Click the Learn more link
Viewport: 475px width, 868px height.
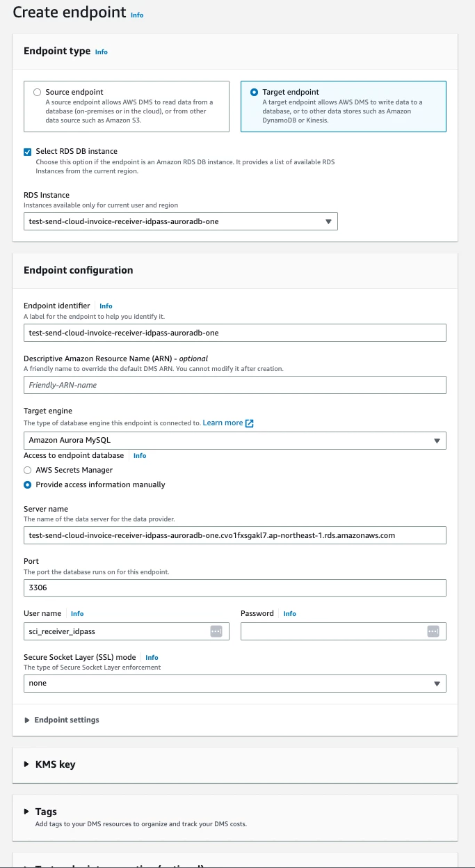223,423
